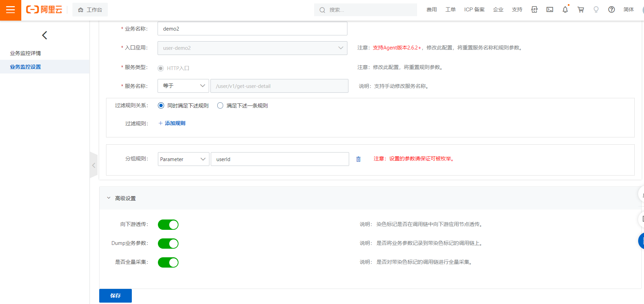Open the 等于 operator dropdown
This screenshot has width=644, height=304.
click(x=183, y=86)
